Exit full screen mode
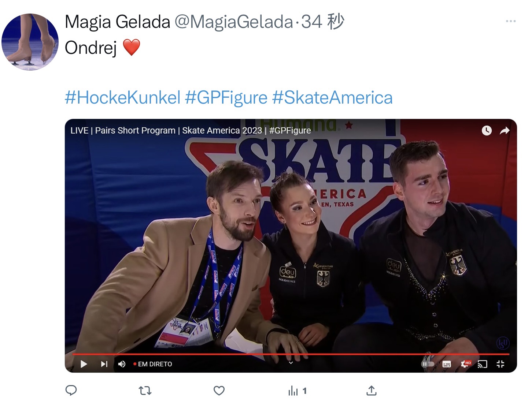 [x=500, y=364]
